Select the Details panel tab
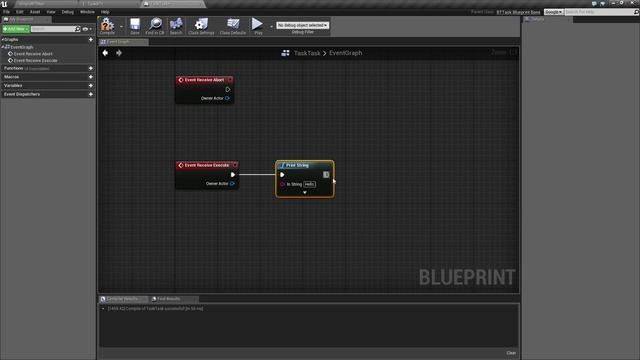This screenshot has width=640, height=360. (x=547, y=19)
